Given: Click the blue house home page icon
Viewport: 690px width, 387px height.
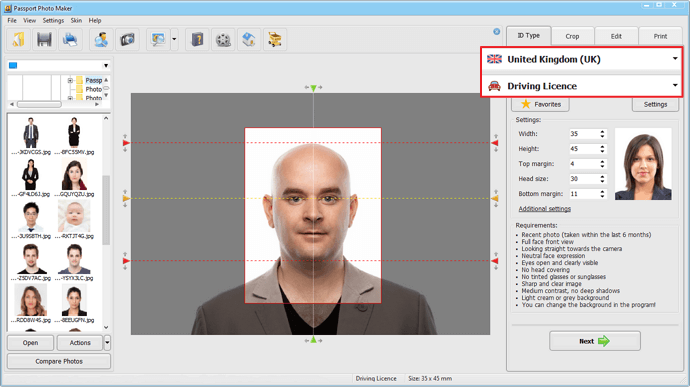Looking at the screenshot, I should (249, 40).
